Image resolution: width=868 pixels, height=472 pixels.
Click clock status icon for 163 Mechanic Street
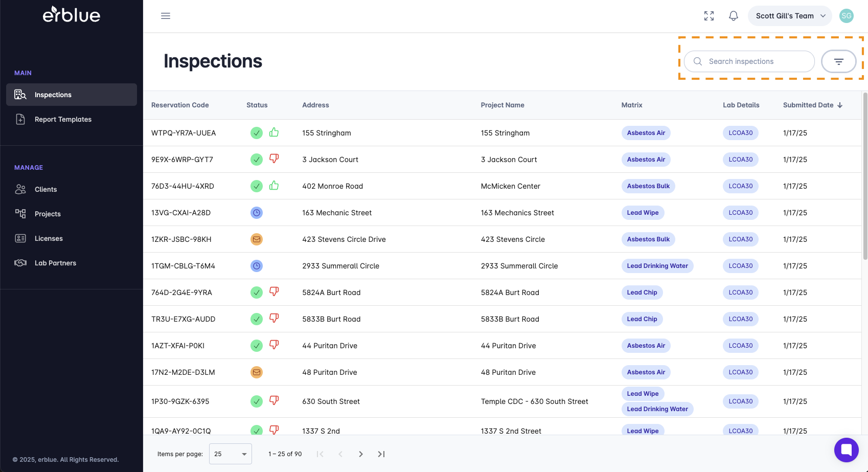(x=257, y=213)
